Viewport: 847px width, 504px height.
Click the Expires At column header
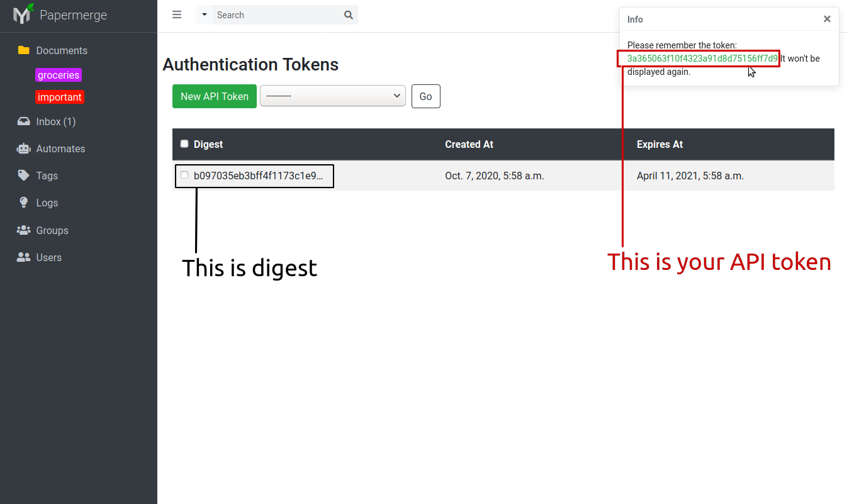point(659,144)
